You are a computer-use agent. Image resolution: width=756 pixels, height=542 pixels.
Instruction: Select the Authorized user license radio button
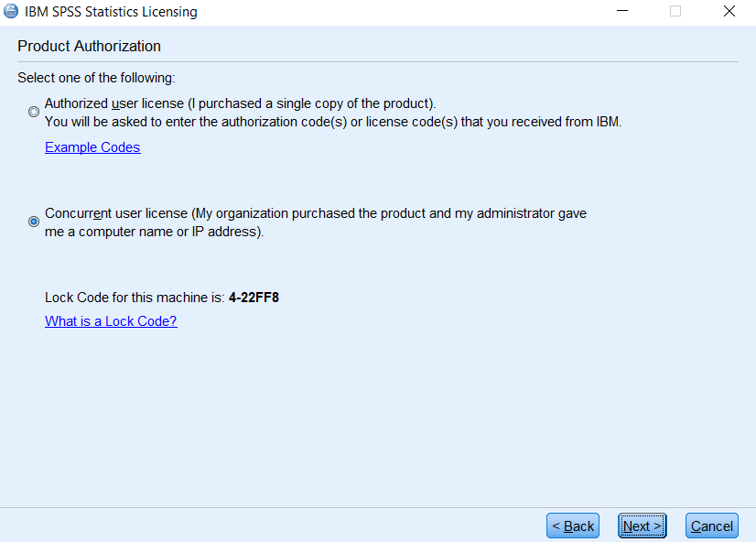34,112
